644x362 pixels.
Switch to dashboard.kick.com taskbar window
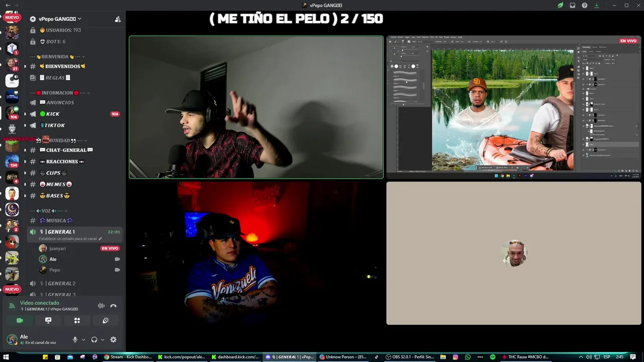pos(235,357)
